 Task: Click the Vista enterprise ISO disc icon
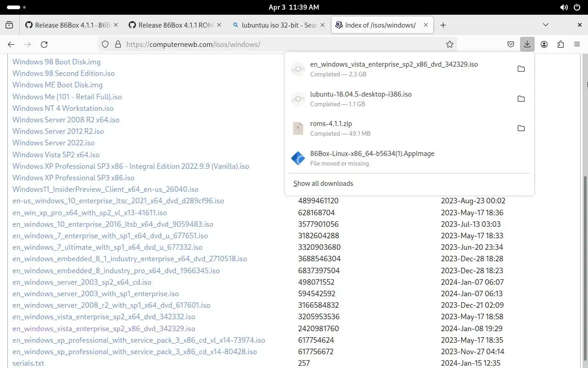(x=298, y=69)
